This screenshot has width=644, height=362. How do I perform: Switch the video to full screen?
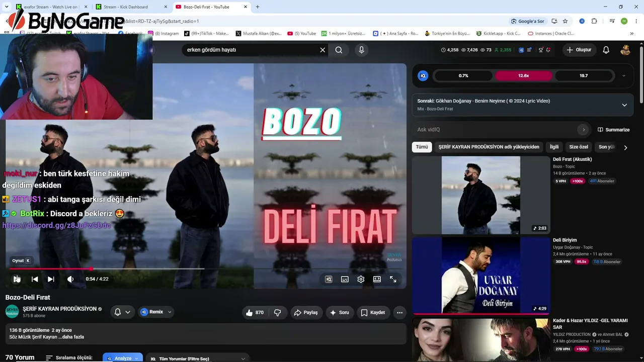point(393,279)
